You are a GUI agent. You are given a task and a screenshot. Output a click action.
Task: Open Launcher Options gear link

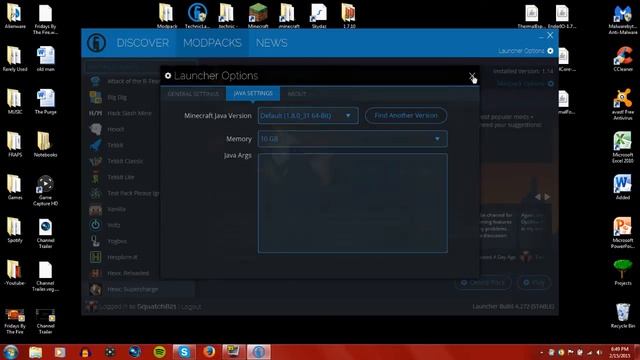click(526, 51)
